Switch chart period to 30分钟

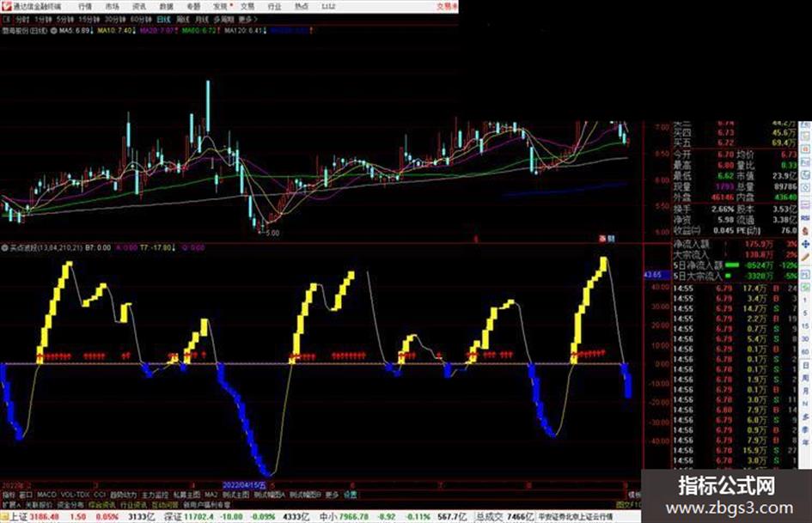click(x=114, y=19)
